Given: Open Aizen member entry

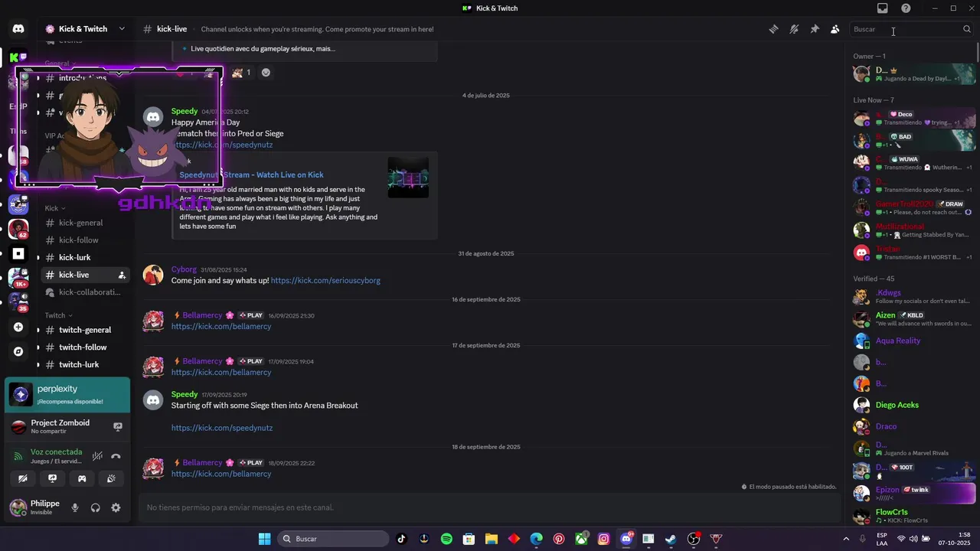Looking at the screenshot, I should pos(915,318).
